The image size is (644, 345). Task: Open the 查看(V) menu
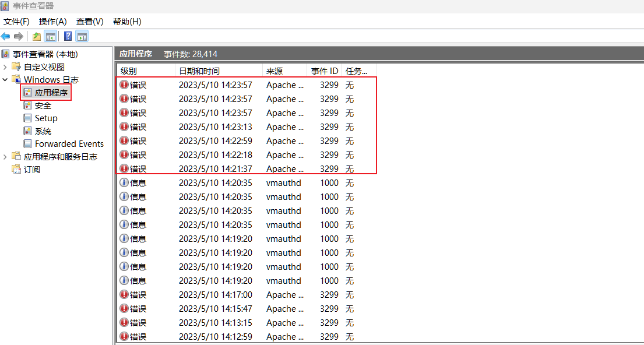tap(90, 22)
